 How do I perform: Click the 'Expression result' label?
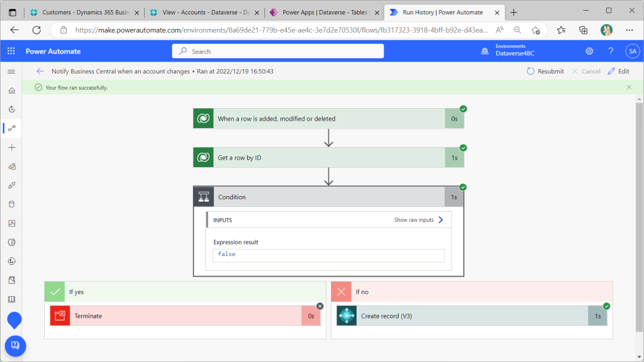[x=236, y=242]
